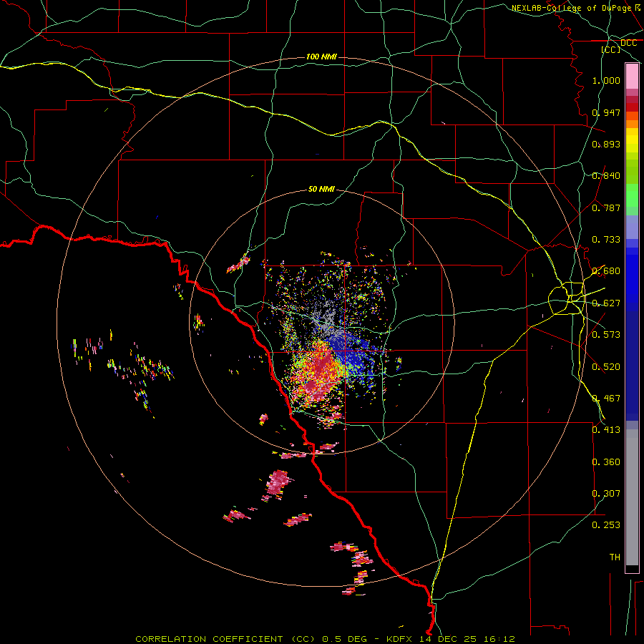Click the 0.627 scale value
This screenshot has width=644, height=644.
(x=606, y=303)
